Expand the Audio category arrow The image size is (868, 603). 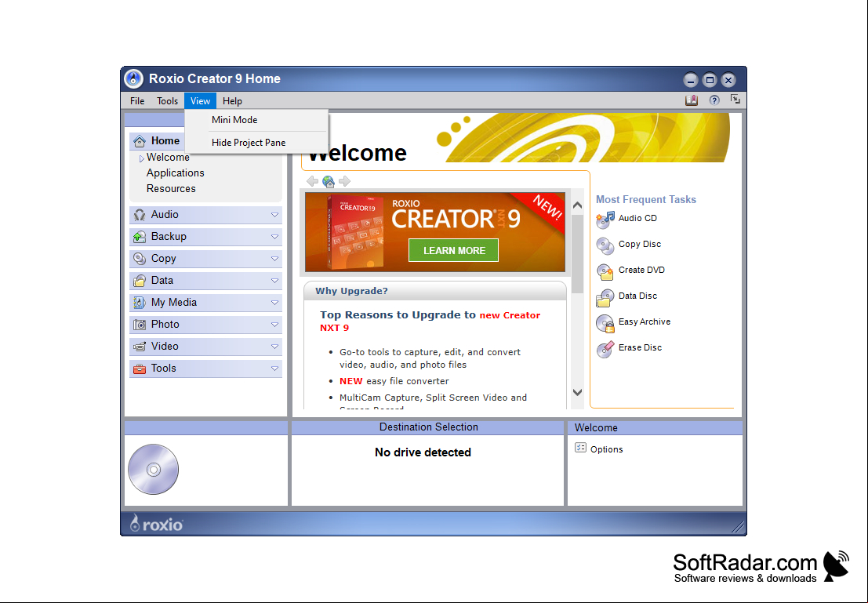pyautogui.click(x=274, y=215)
